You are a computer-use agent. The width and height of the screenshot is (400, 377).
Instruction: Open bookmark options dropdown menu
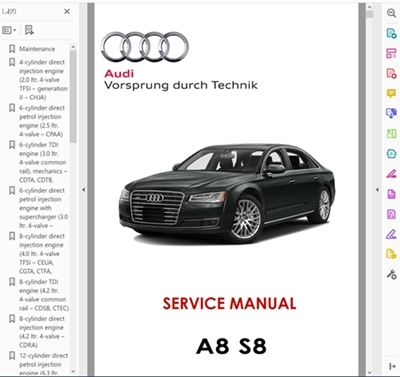(9, 30)
